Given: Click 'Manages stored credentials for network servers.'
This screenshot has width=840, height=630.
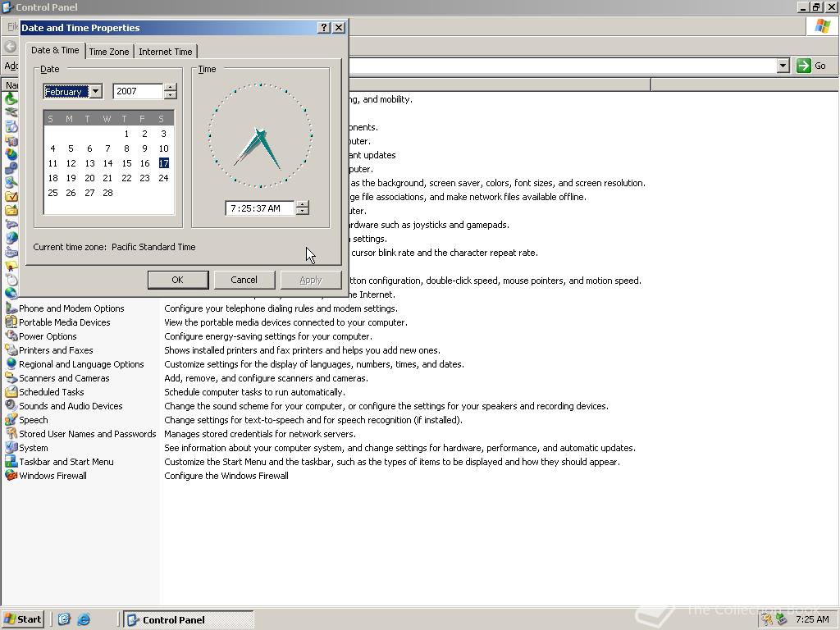Looking at the screenshot, I should pyautogui.click(x=260, y=434).
